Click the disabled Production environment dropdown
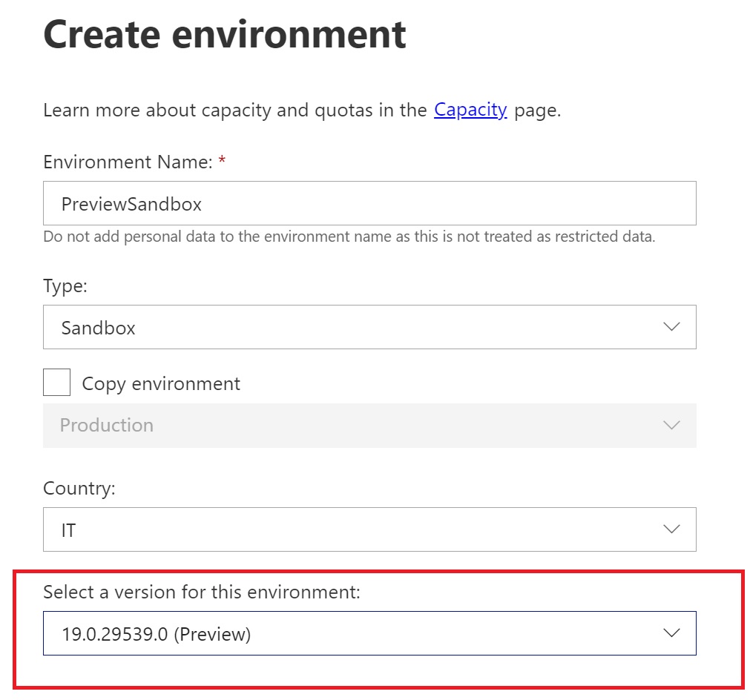The image size is (750, 700). 369,426
